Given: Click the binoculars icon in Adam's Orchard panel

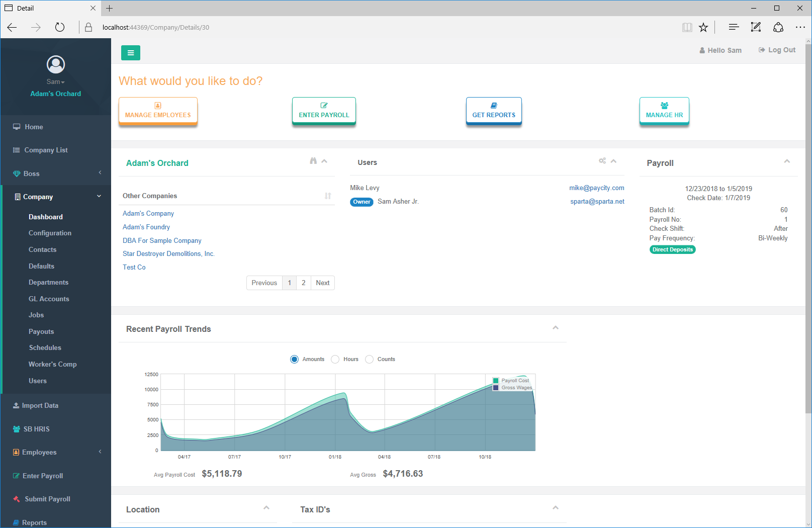Looking at the screenshot, I should [313, 161].
